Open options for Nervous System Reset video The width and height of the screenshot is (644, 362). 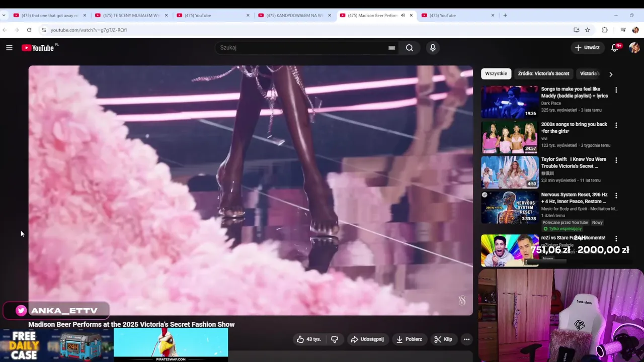[616, 196]
